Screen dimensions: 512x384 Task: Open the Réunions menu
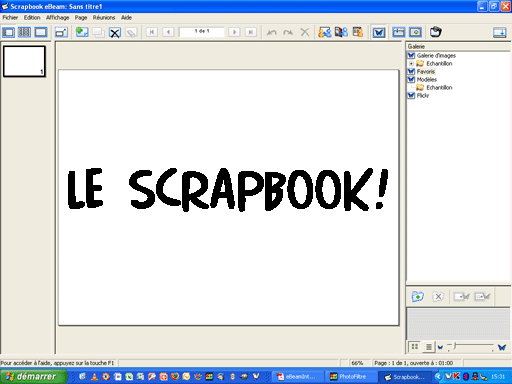pos(104,18)
